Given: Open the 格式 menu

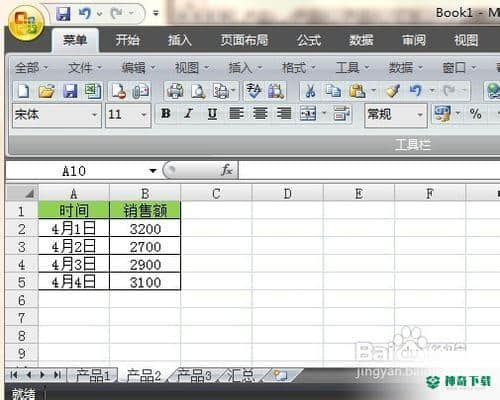Looking at the screenshot, I should (x=298, y=68).
